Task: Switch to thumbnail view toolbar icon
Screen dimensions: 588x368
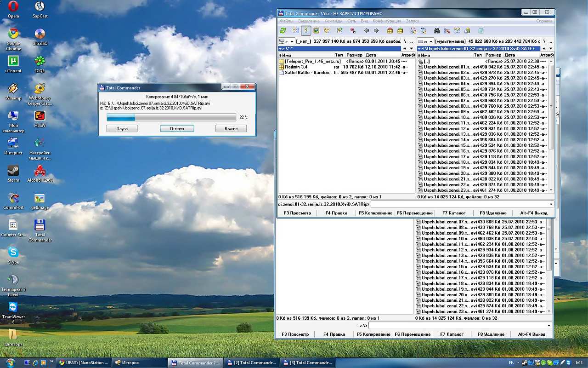Action: click(x=316, y=31)
